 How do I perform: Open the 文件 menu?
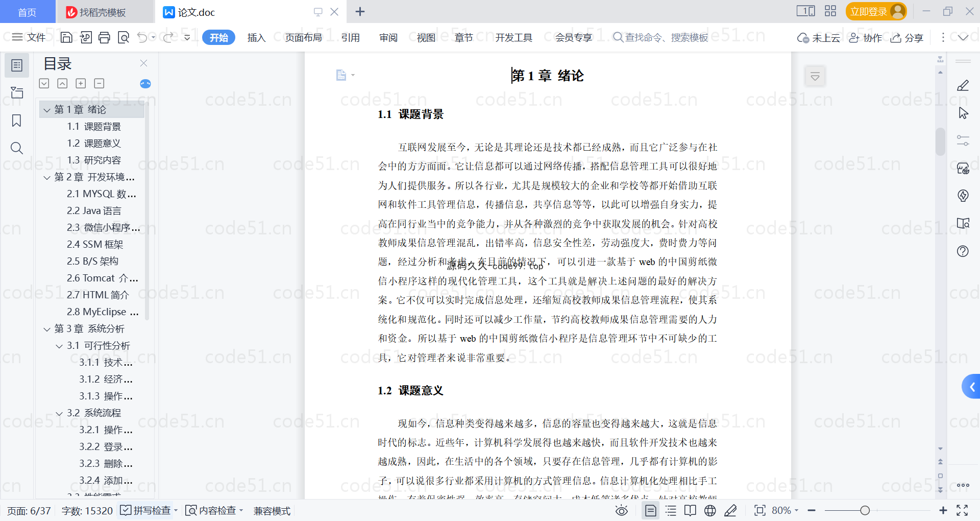29,37
